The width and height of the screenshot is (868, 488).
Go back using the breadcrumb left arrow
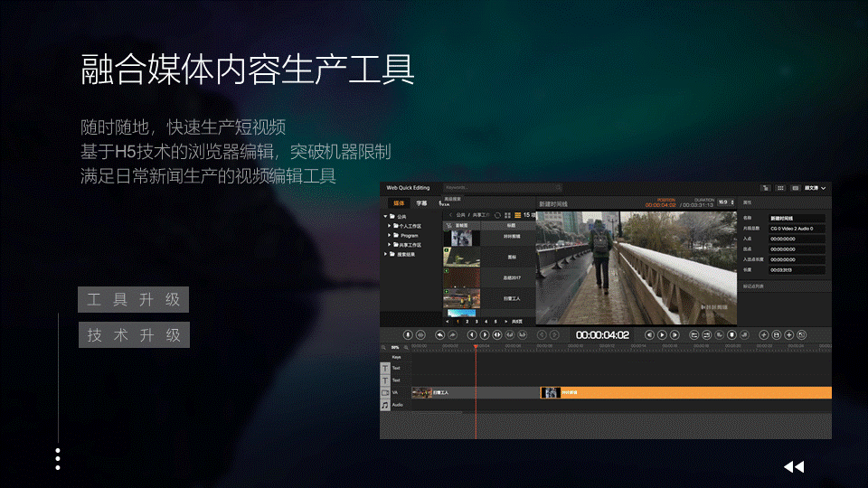click(450, 215)
